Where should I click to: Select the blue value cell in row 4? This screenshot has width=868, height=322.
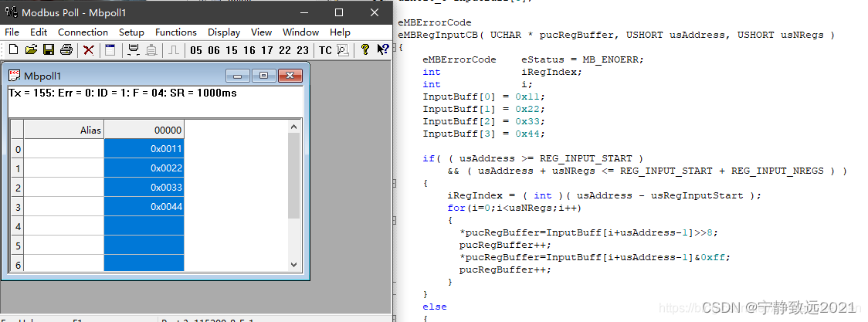(144, 226)
